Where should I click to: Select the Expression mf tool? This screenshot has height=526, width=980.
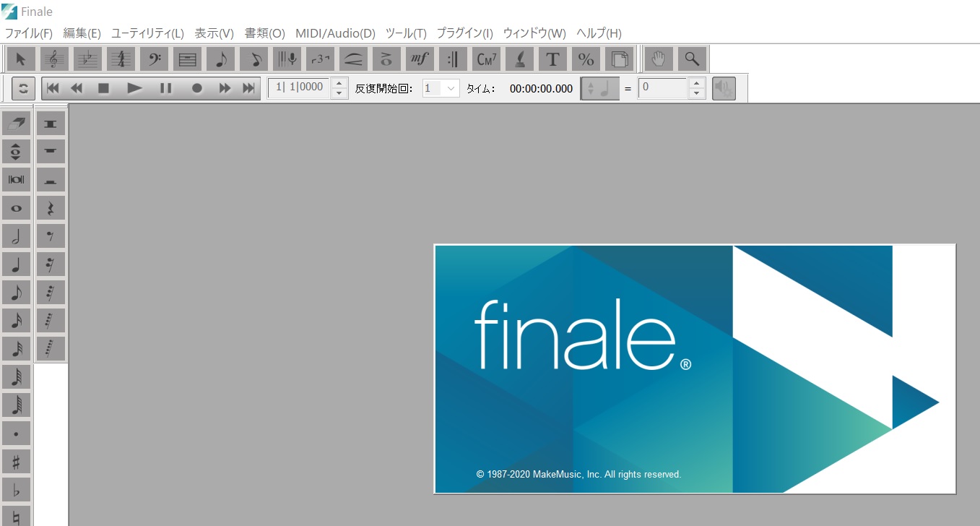[x=420, y=59]
